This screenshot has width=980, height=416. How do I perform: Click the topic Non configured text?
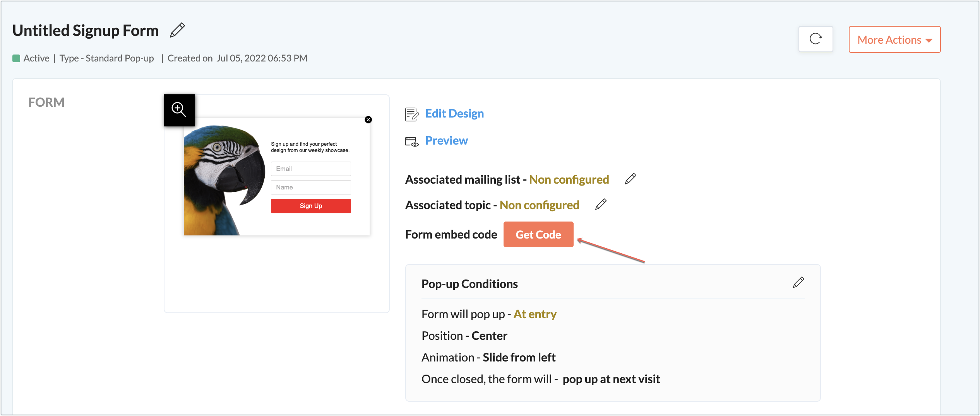539,205
